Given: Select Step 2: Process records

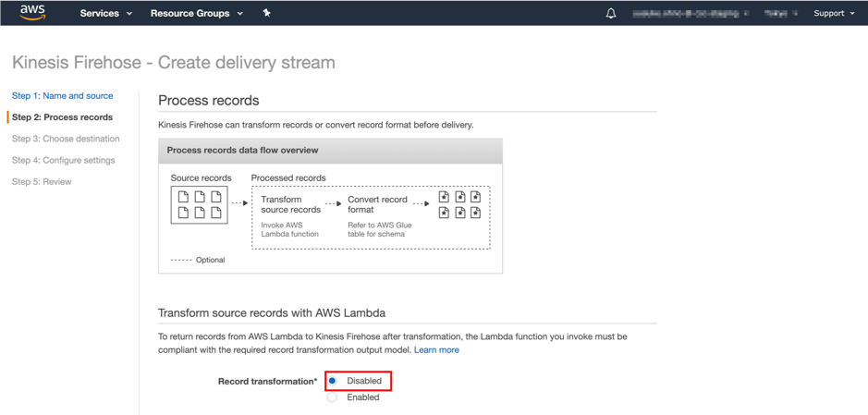Looking at the screenshot, I should pos(63,117).
